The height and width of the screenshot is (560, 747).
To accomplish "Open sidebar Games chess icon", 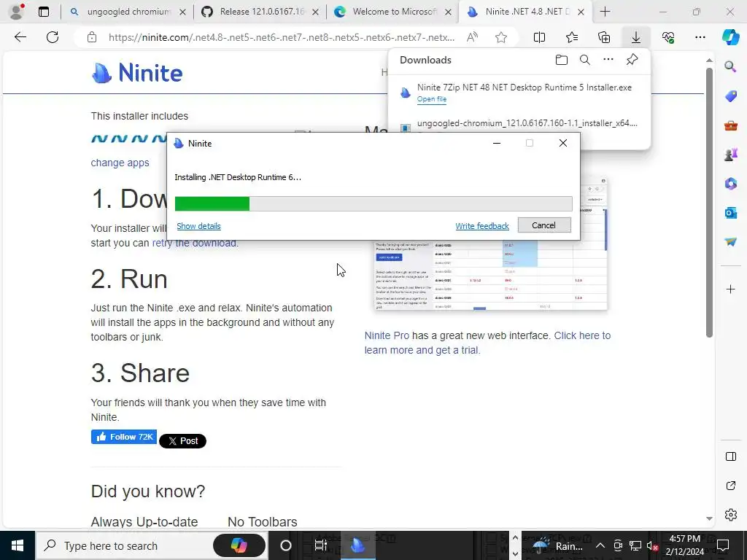I will tap(730, 155).
